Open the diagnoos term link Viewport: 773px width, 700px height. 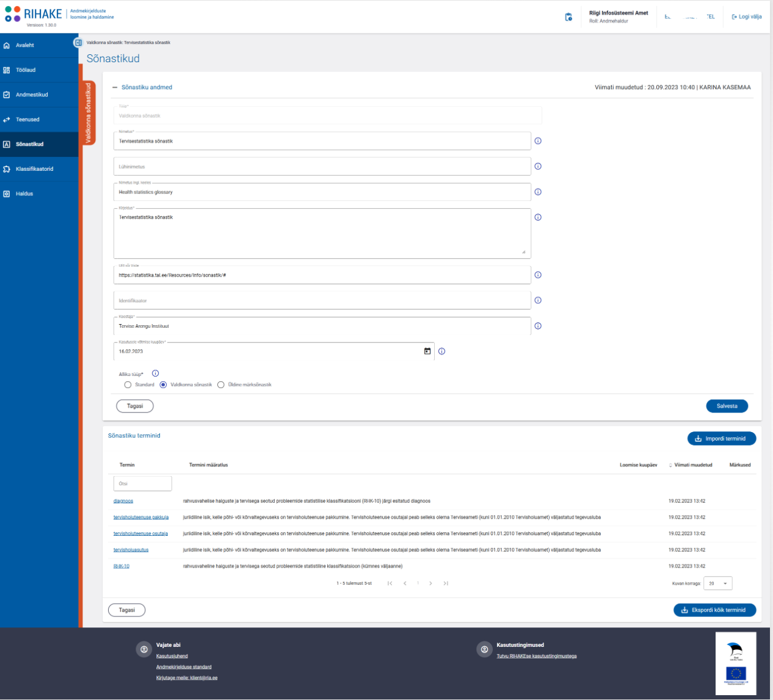pyautogui.click(x=123, y=501)
